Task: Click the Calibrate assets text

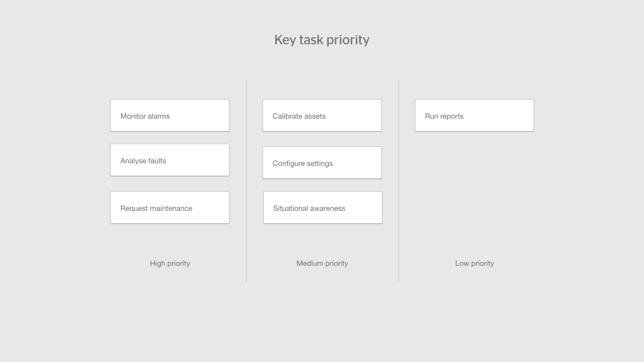Action: pyautogui.click(x=299, y=116)
